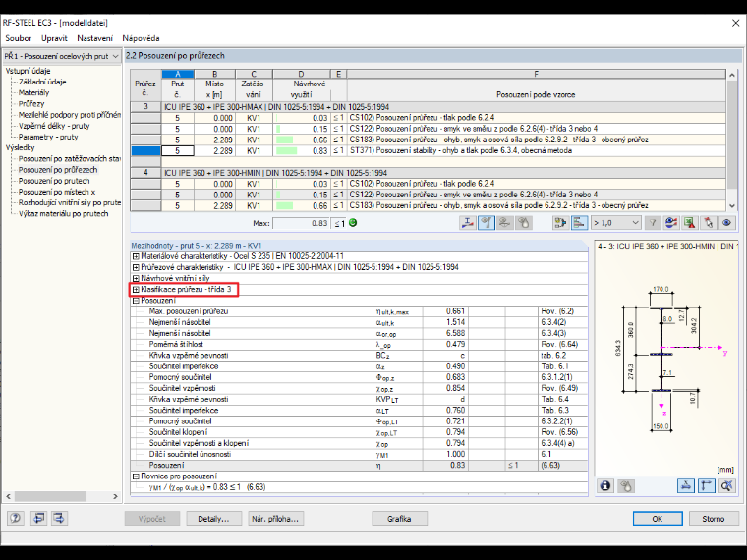747x560 pixels.
Task: Select Posouzení po průřezech in navigator
Action: pyautogui.click(x=58, y=170)
